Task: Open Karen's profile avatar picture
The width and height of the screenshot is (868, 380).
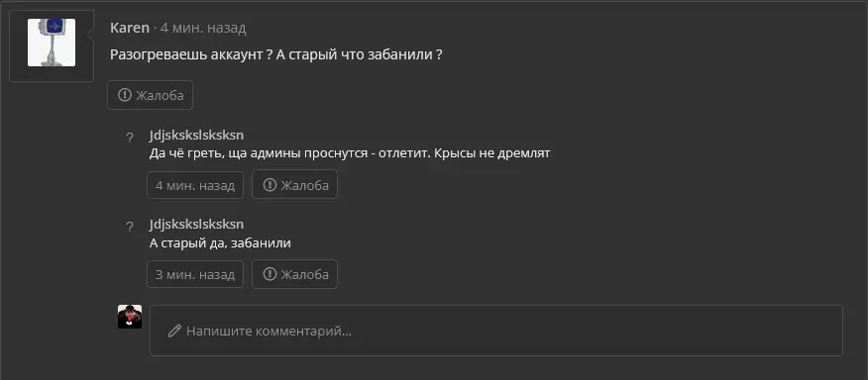Action: (x=52, y=43)
